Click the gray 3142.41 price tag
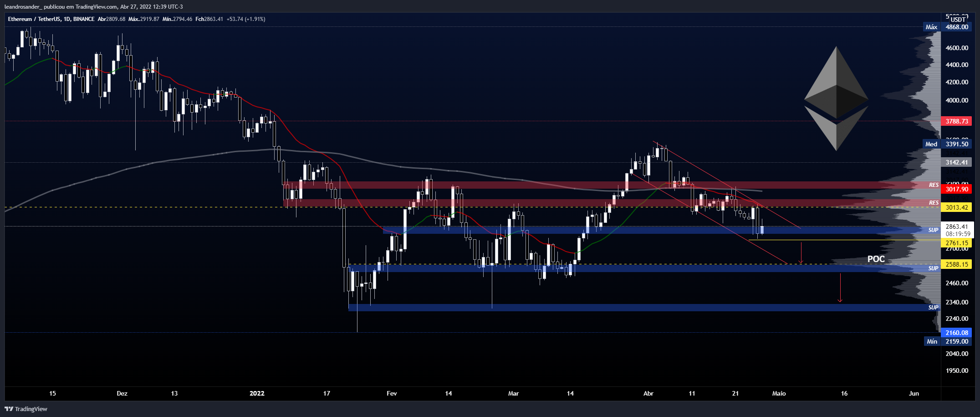Screen dimensions: 980x417 tap(956, 162)
